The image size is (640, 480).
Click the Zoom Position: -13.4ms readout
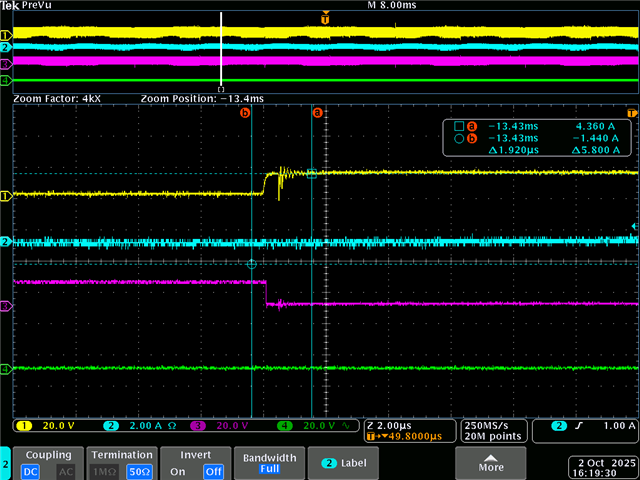pyautogui.click(x=202, y=98)
